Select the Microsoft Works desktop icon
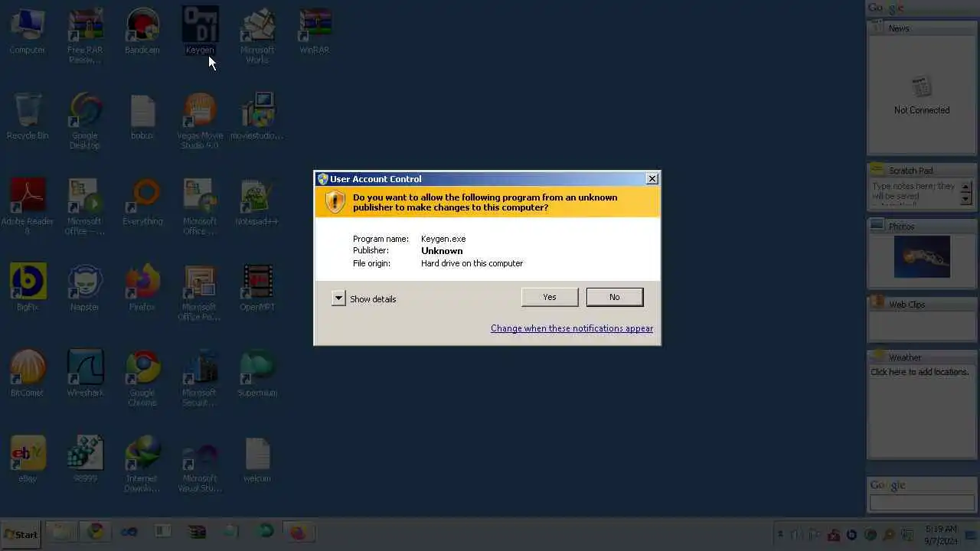This screenshot has width=980, height=551. click(x=257, y=37)
